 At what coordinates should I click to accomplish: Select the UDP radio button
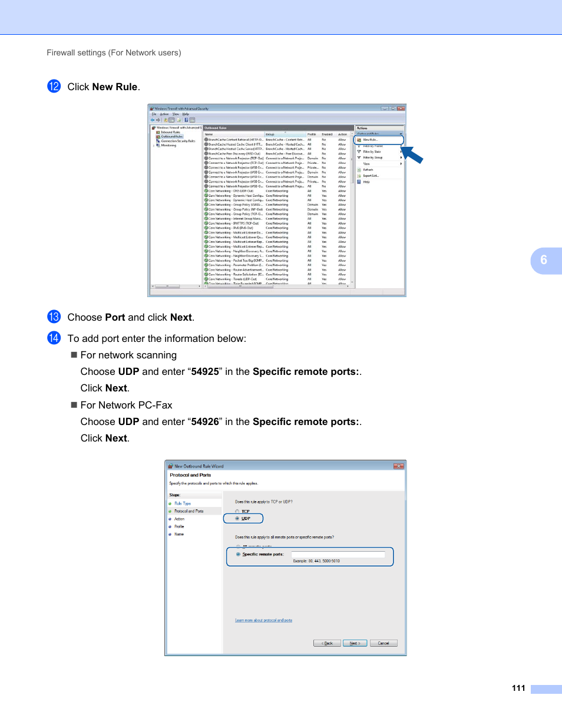tap(237, 519)
